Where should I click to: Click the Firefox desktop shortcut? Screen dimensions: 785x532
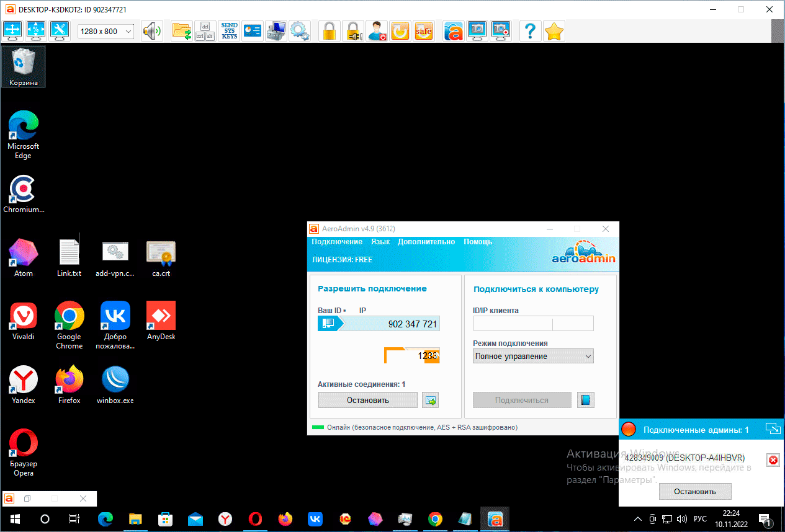pyautogui.click(x=69, y=384)
